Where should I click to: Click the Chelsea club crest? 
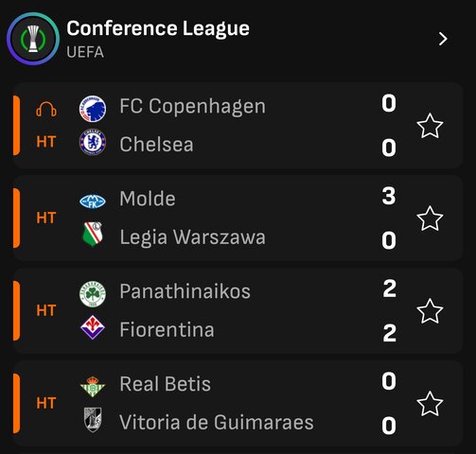93,142
